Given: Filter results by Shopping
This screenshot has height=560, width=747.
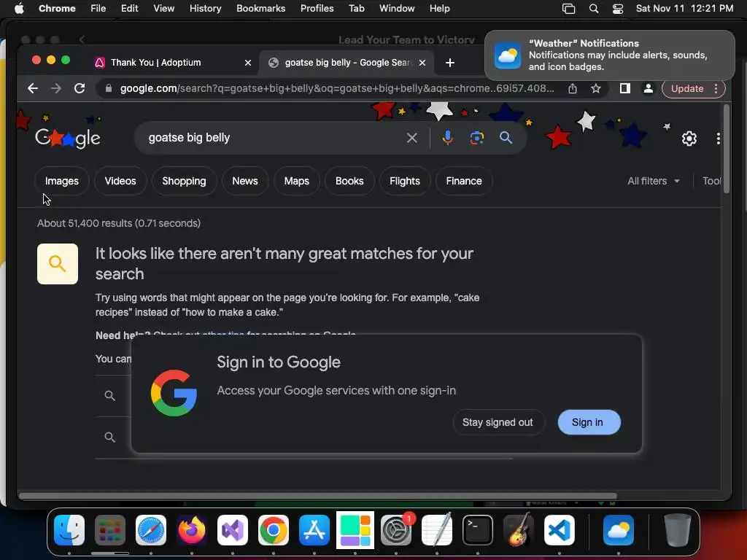Looking at the screenshot, I should click(185, 181).
